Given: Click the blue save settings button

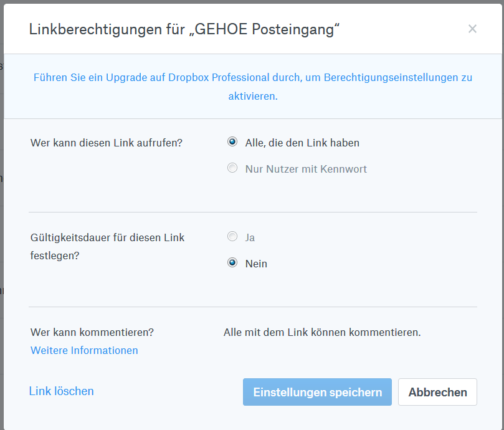Looking at the screenshot, I should tap(317, 391).
